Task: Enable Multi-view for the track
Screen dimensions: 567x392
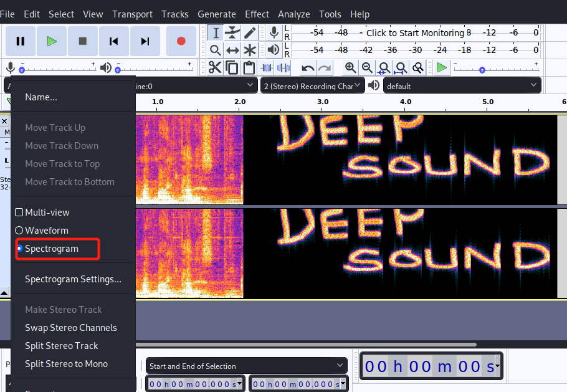Action: (42, 212)
